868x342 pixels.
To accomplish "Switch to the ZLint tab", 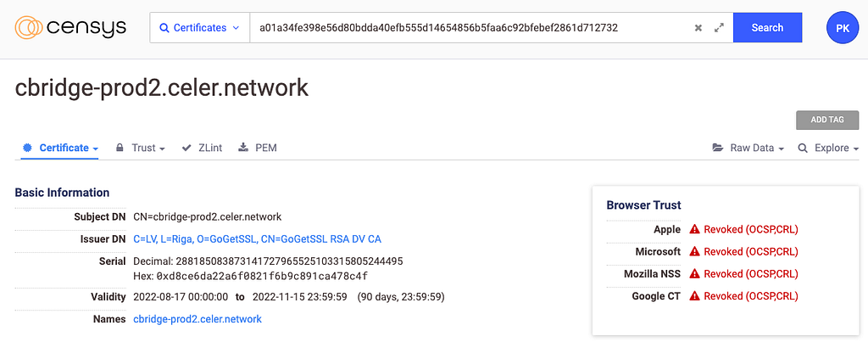I will 202,148.
